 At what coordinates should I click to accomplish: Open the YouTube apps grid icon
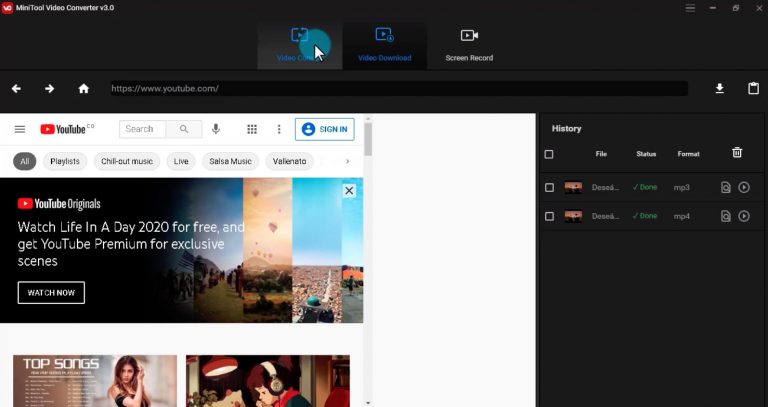coord(252,129)
